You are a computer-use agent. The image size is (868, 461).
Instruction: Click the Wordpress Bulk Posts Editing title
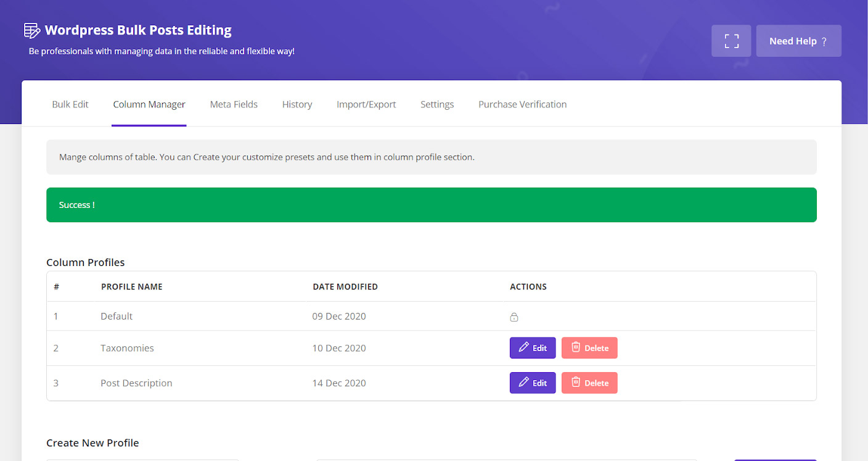(138, 30)
